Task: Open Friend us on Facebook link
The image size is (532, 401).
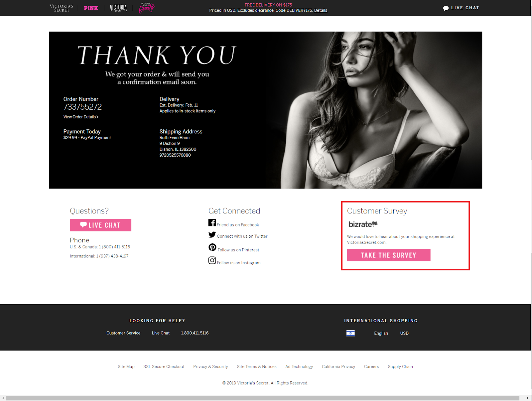Action: pyautogui.click(x=238, y=225)
